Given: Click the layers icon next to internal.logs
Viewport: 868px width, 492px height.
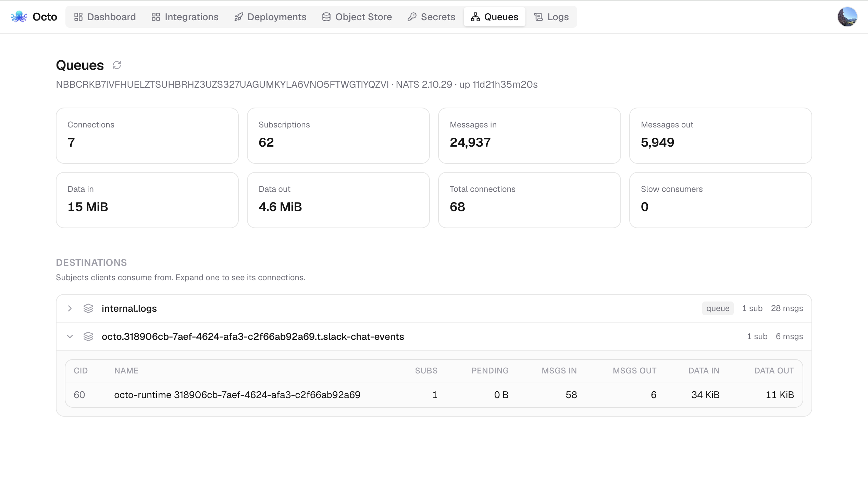Looking at the screenshot, I should [88, 308].
